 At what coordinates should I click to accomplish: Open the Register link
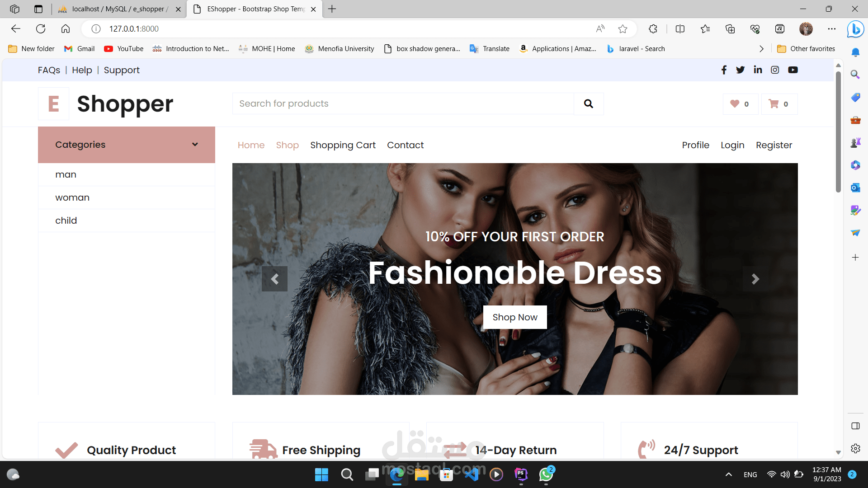click(774, 145)
